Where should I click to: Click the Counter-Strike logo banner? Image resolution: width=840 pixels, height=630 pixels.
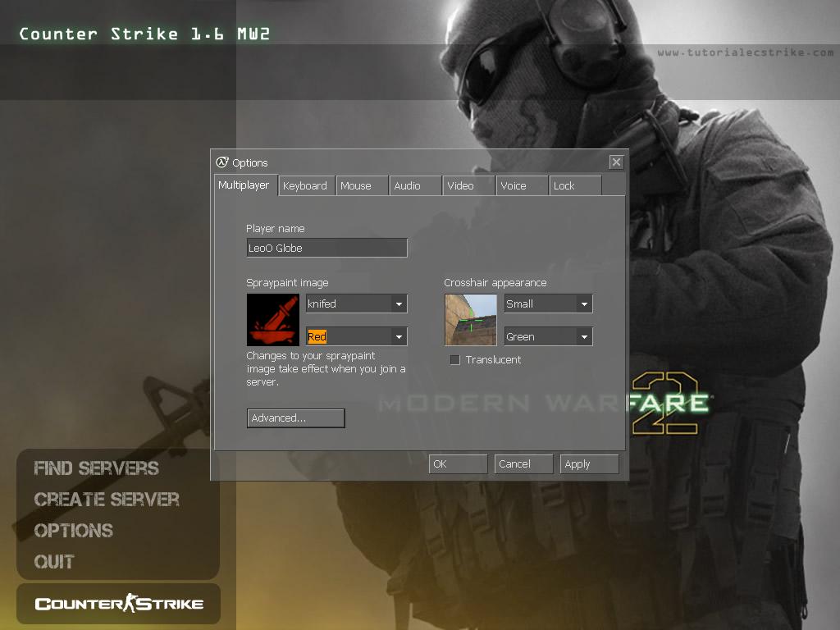coord(119,604)
